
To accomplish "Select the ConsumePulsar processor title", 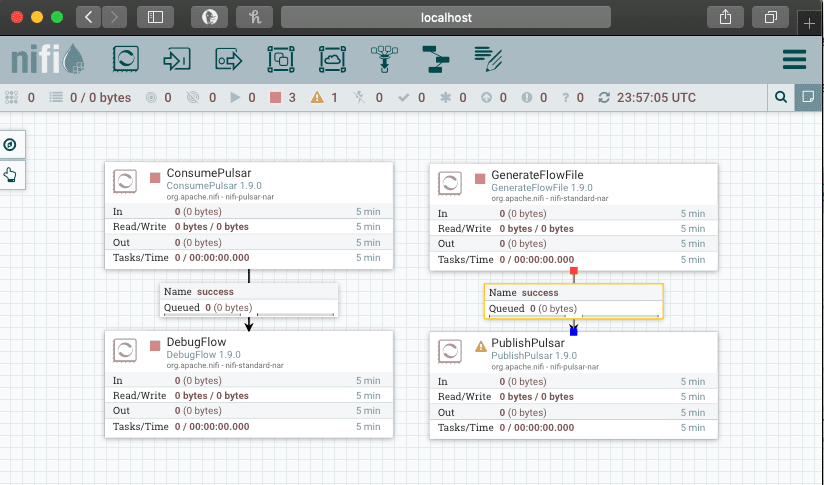I will coord(209,173).
